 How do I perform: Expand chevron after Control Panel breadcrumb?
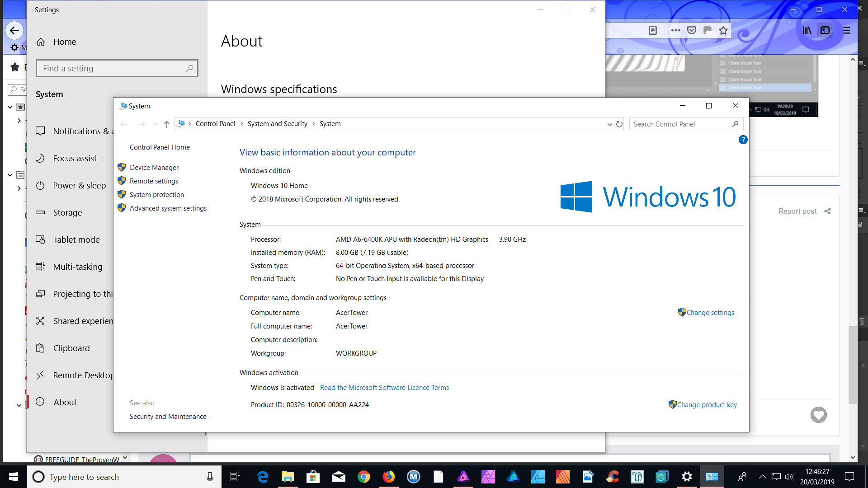(241, 124)
